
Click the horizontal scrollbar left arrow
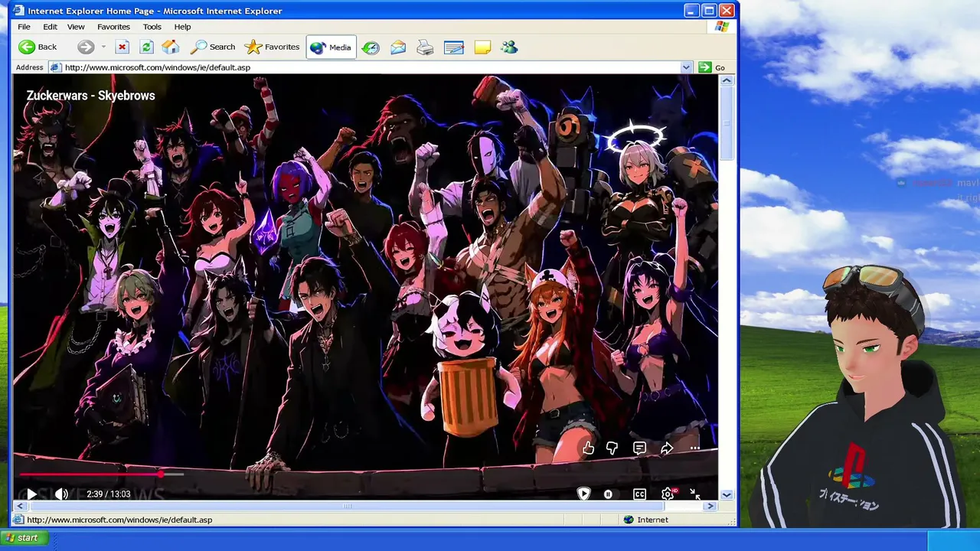[x=20, y=506]
